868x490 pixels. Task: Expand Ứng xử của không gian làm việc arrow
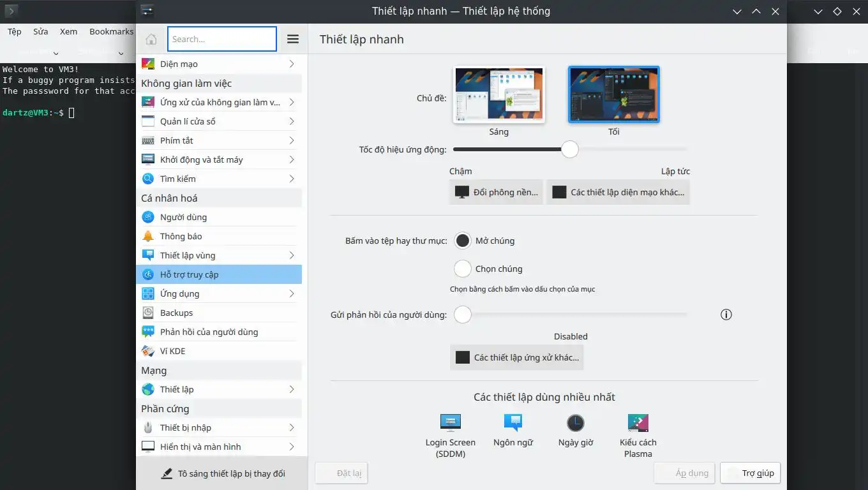pos(292,102)
